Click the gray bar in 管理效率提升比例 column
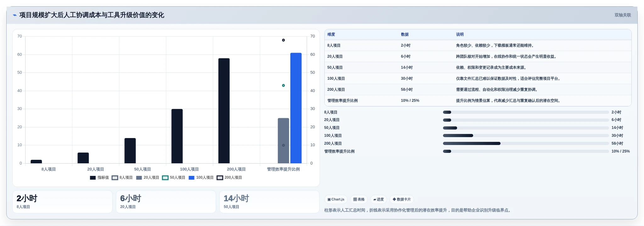The width and height of the screenshot is (644, 226). pyautogui.click(x=283, y=141)
